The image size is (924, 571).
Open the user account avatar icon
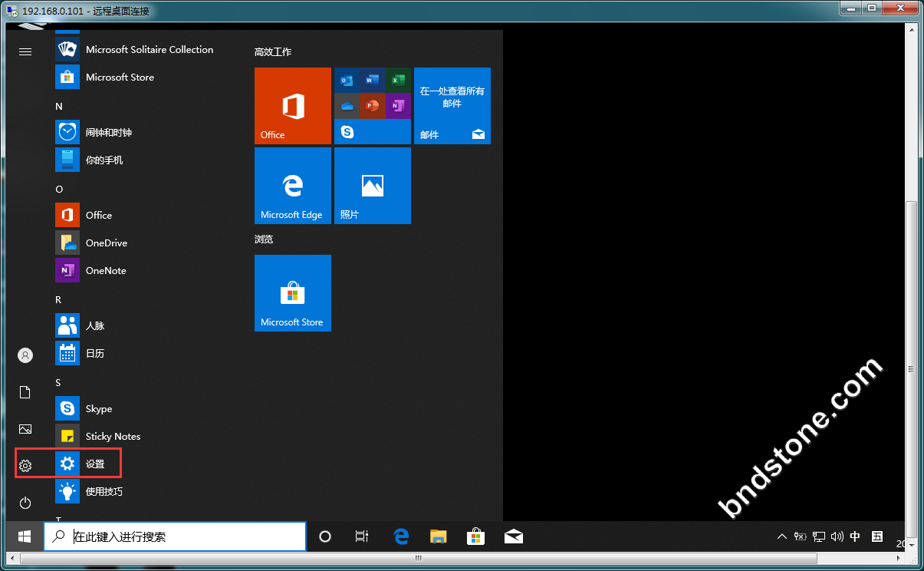(x=25, y=355)
